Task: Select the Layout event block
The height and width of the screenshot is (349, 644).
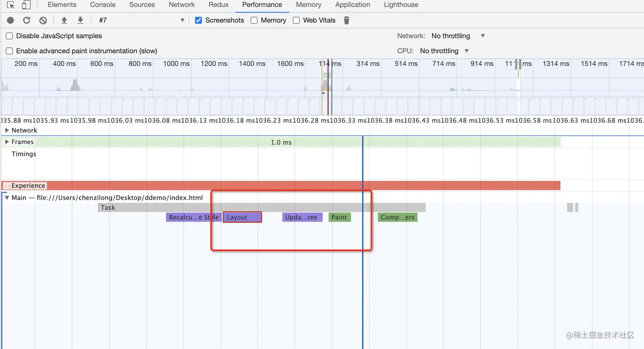Action: (x=242, y=217)
